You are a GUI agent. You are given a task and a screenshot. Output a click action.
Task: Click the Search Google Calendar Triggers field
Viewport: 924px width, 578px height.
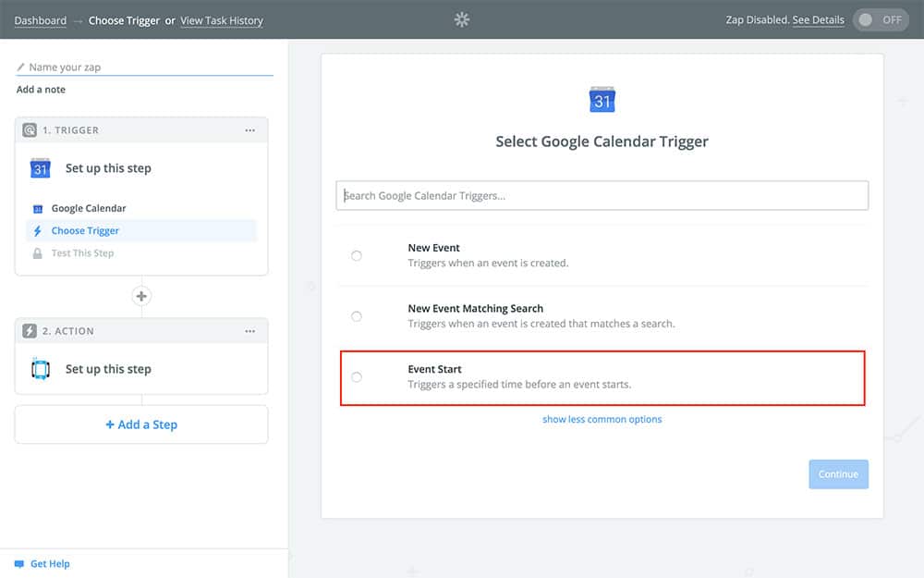point(602,195)
